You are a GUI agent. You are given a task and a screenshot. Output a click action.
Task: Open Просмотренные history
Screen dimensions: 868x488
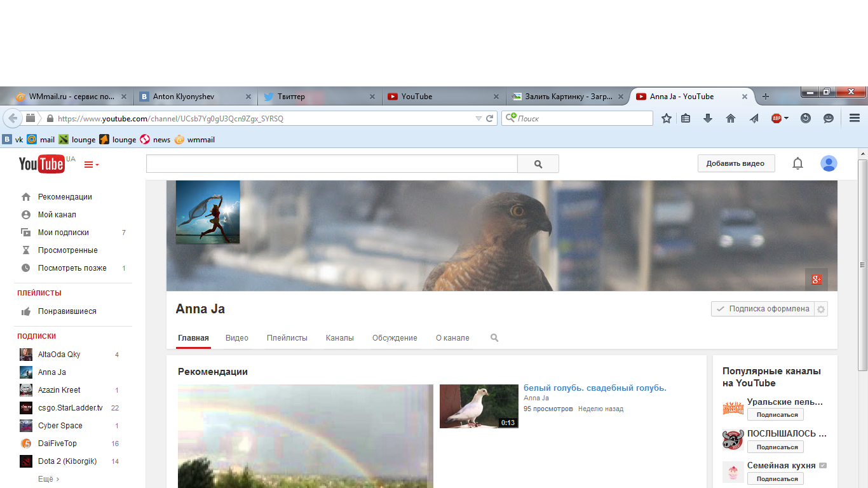pyautogui.click(x=67, y=250)
